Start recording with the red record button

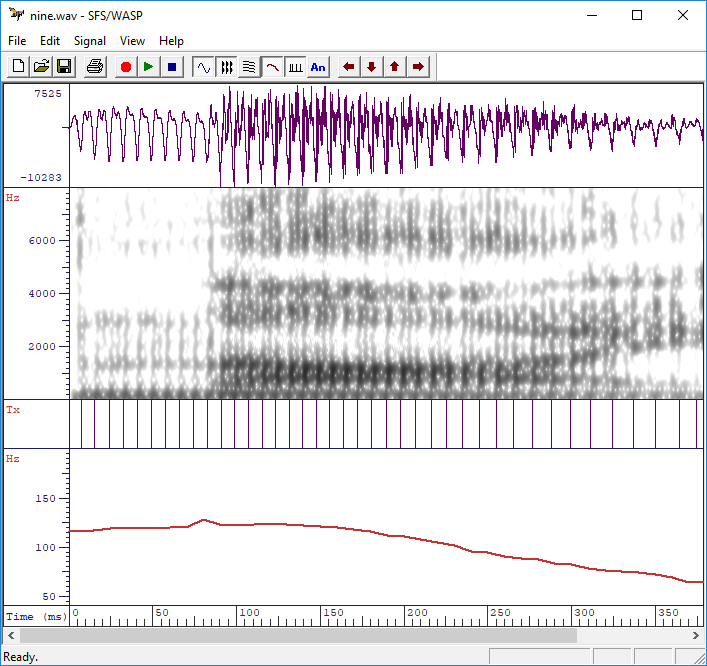pyautogui.click(x=126, y=67)
